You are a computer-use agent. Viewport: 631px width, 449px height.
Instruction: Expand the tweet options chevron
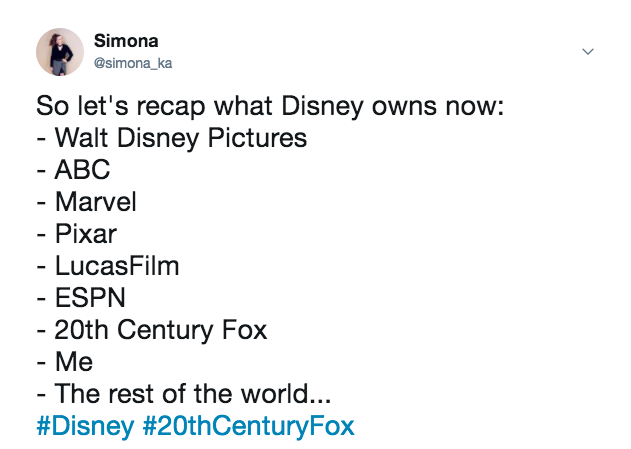[588, 51]
